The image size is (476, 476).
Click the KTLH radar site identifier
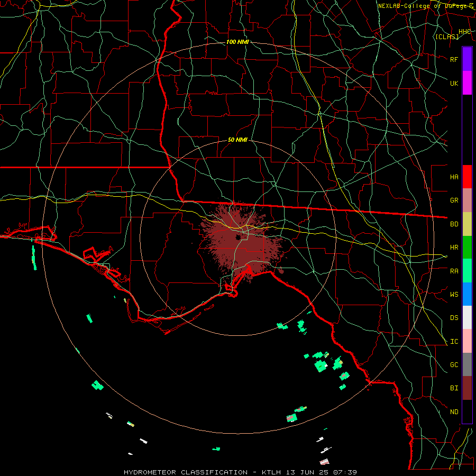271,472
